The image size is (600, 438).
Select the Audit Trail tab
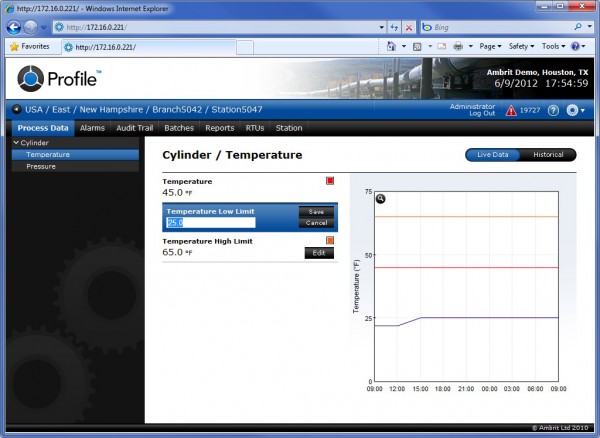pyautogui.click(x=135, y=128)
